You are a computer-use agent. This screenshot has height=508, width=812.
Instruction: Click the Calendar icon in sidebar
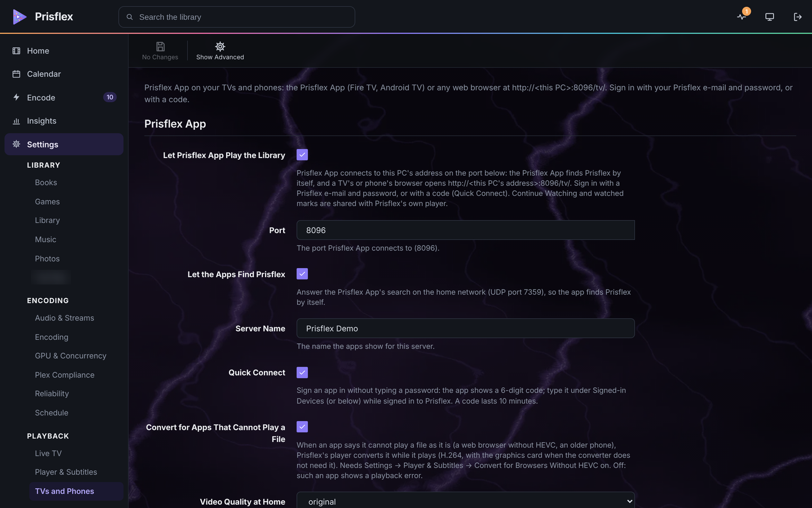tap(16, 74)
